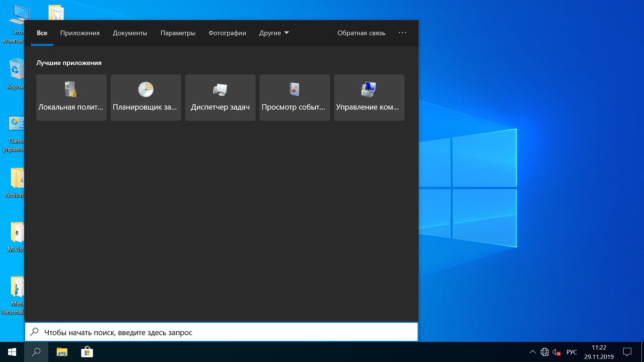The height and width of the screenshot is (362, 644).
Task: Open Microsoft Store from taskbar
Action: point(87,352)
